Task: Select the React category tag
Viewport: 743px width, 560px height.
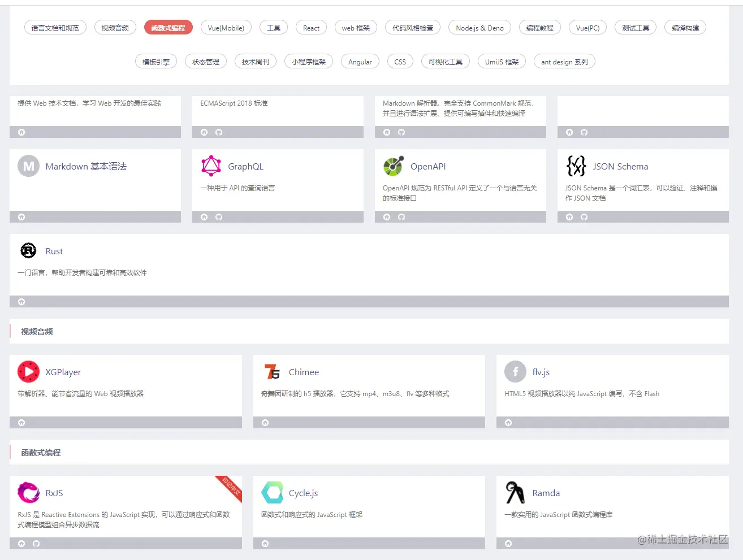Action: point(311,28)
